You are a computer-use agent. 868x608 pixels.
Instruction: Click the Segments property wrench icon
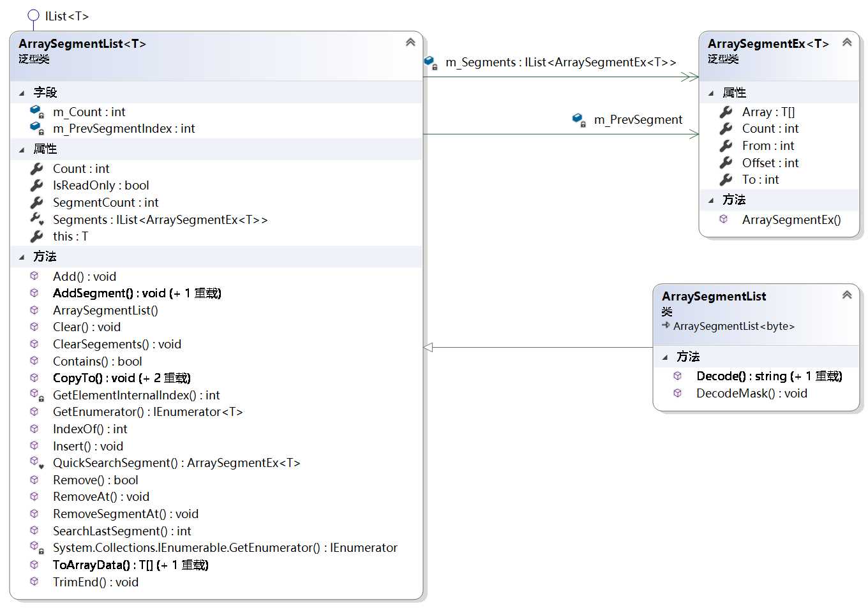click(x=37, y=219)
